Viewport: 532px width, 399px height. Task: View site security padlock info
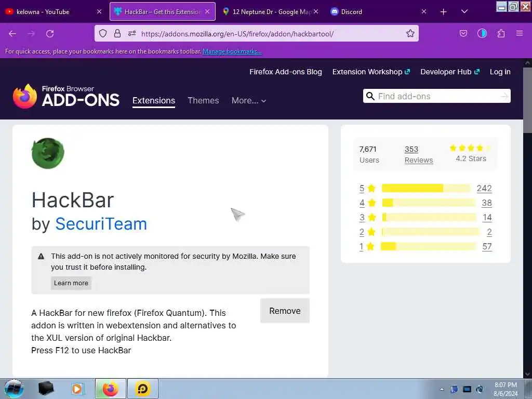point(117,33)
